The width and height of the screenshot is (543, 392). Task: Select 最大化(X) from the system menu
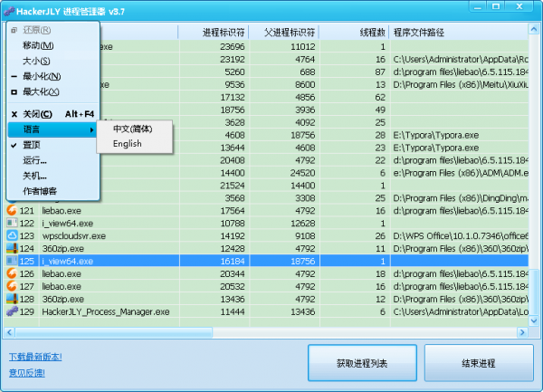[x=53, y=91]
